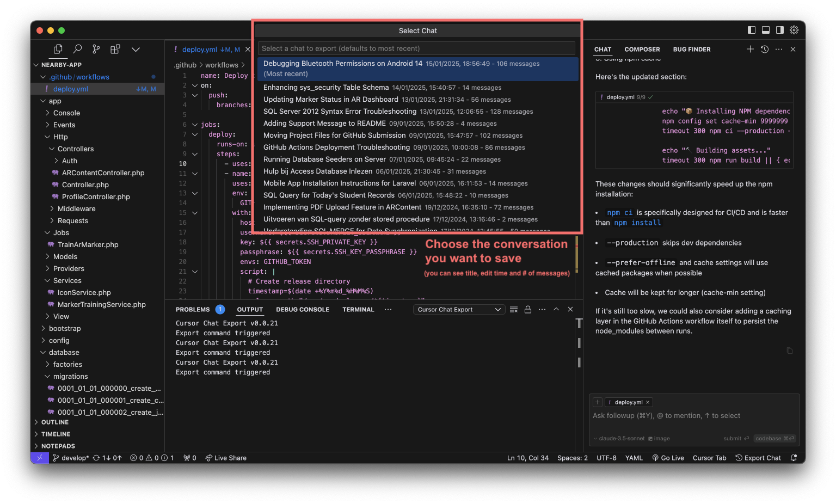The image size is (836, 504).
Task: Click the remote window status icon
Action: [39, 458]
